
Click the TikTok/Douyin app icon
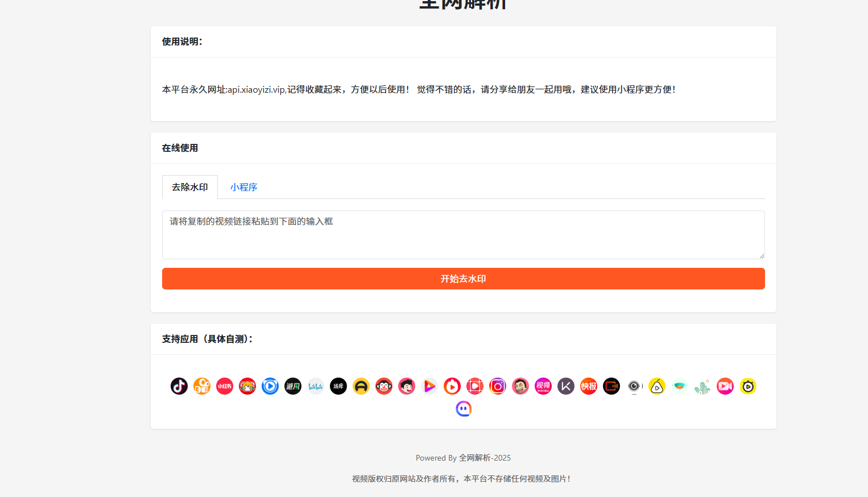click(x=179, y=386)
